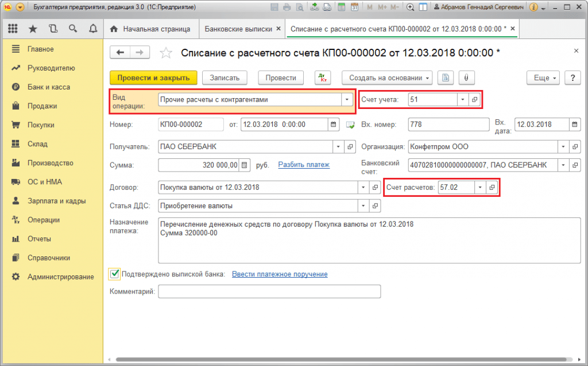Open Администрирование section
Image resolution: width=588 pixels, height=366 pixels.
coord(61,277)
